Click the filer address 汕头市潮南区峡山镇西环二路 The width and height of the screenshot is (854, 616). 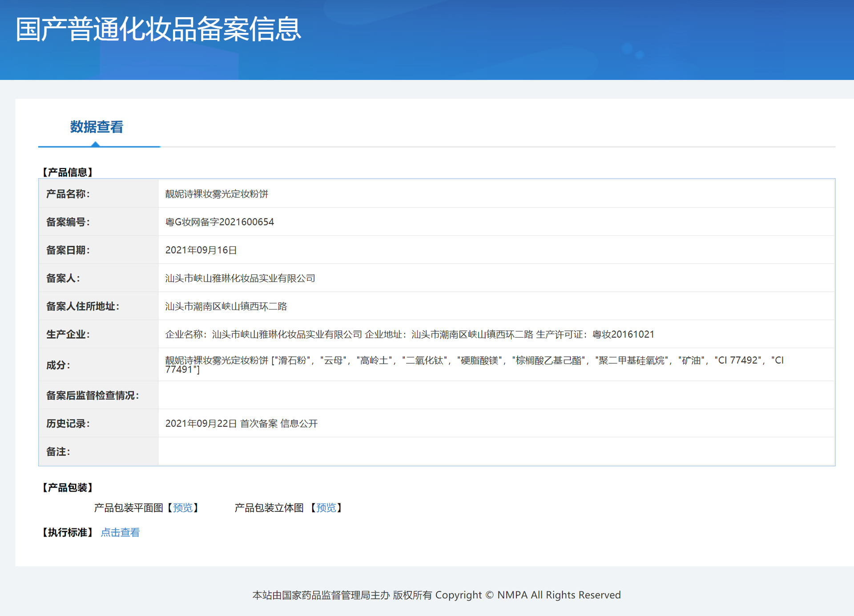pyautogui.click(x=226, y=306)
